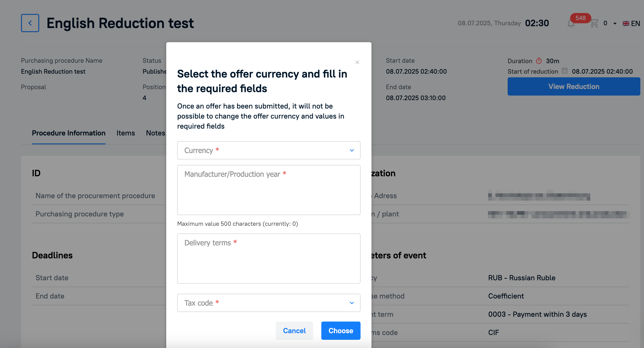Click the duration timer icon
Screen dimensions: 644x348
pyautogui.click(x=539, y=61)
